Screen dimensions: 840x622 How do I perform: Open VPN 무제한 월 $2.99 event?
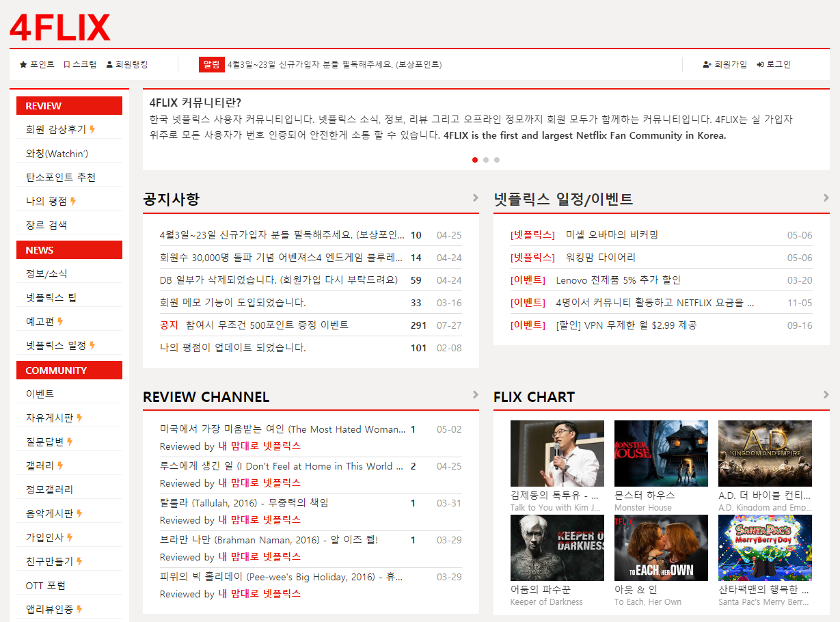[x=626, y=325]
